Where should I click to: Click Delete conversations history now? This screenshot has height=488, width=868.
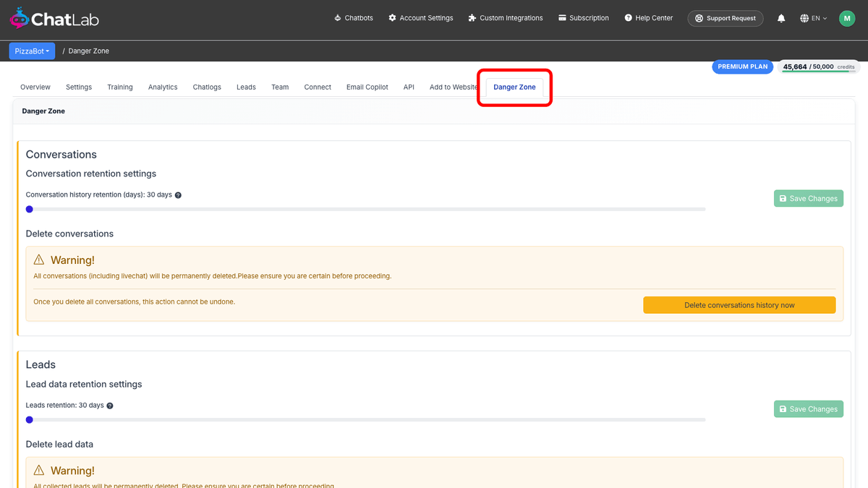739,305
